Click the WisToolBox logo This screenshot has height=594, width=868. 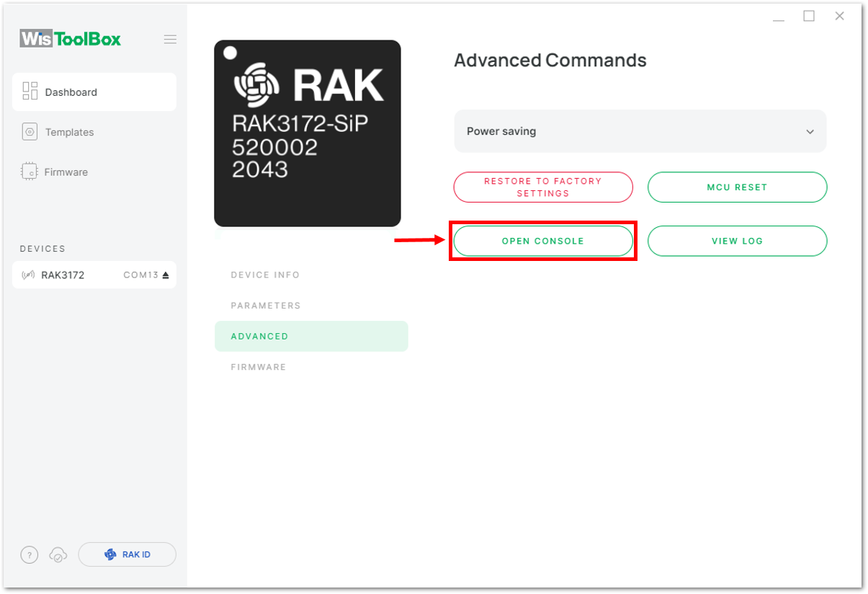pos(71,39)
